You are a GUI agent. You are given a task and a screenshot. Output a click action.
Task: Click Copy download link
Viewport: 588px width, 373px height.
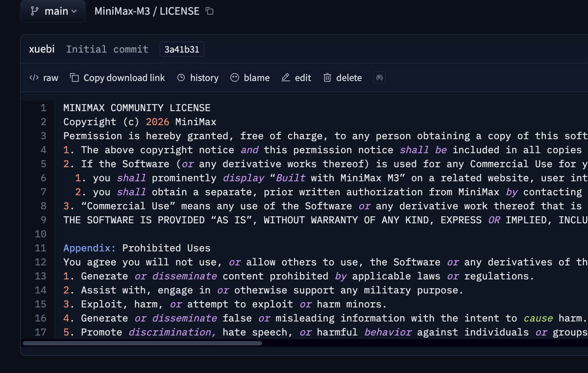pos(117,78)
